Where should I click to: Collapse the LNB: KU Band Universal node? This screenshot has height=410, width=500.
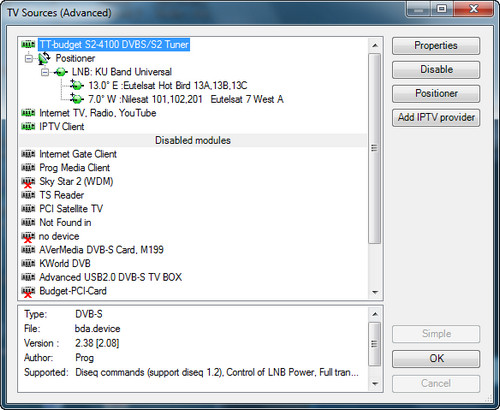[45, 72]
